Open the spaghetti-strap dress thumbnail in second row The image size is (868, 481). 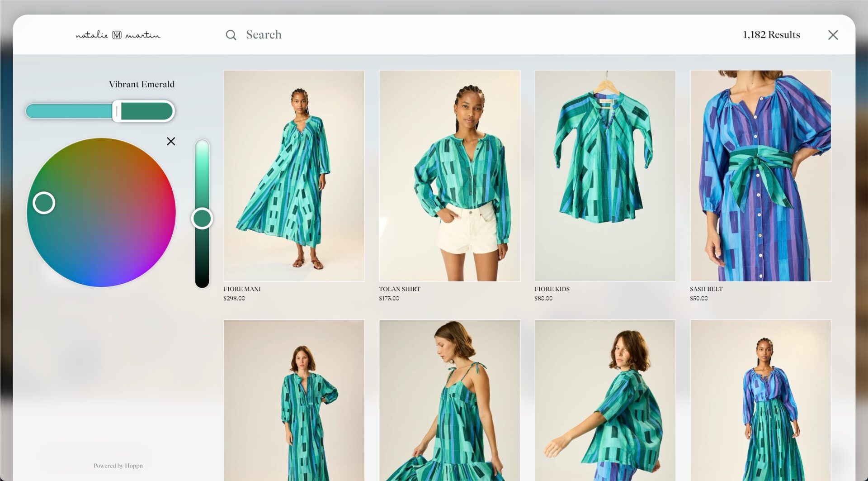(x=449, y=400)
